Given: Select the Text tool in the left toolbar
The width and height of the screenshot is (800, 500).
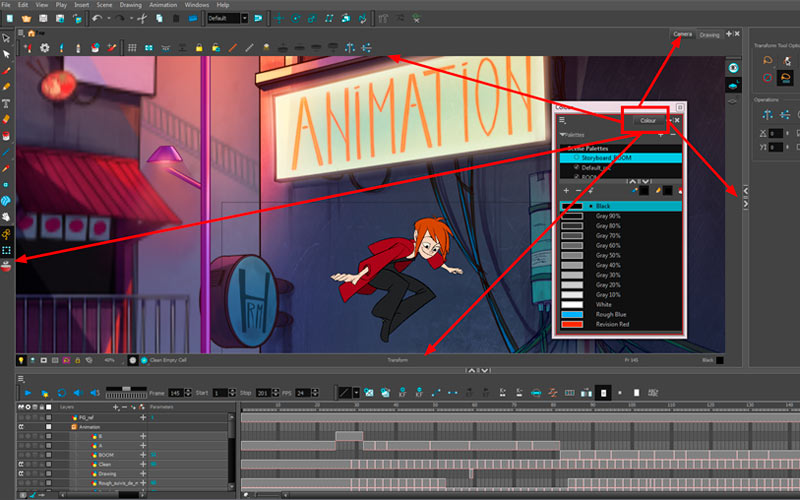Looking at the screenshot, I should point(6,104).
